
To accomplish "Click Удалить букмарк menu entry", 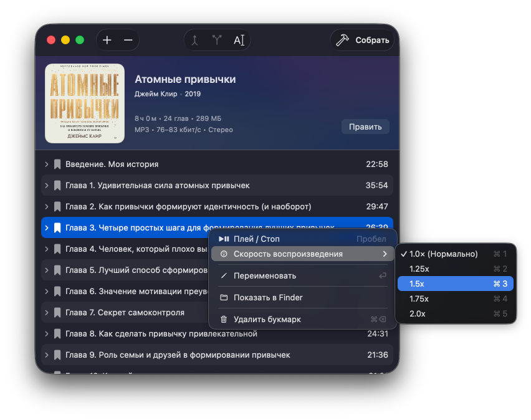I will (267, 319).
